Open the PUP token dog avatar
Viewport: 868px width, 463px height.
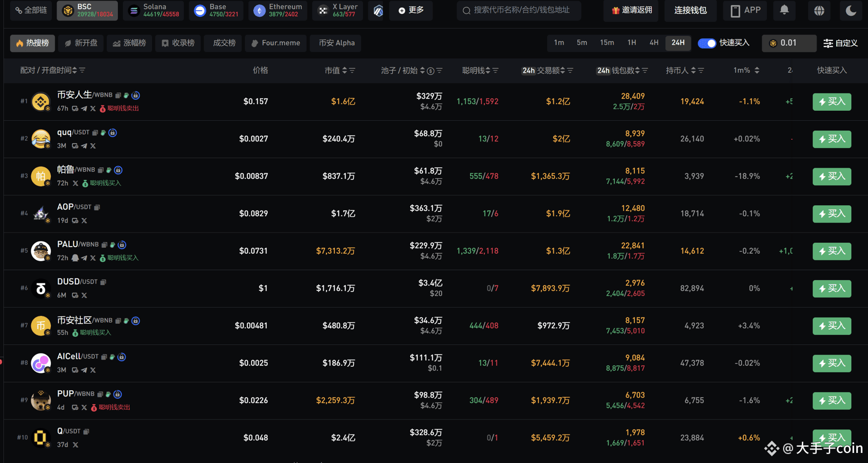(41, 400)
